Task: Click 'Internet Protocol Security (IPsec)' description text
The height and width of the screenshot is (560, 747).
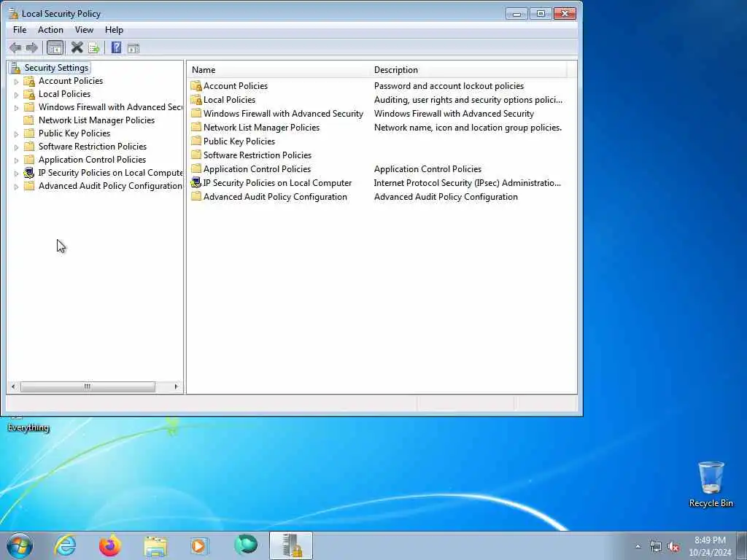Action: point(468,182)
